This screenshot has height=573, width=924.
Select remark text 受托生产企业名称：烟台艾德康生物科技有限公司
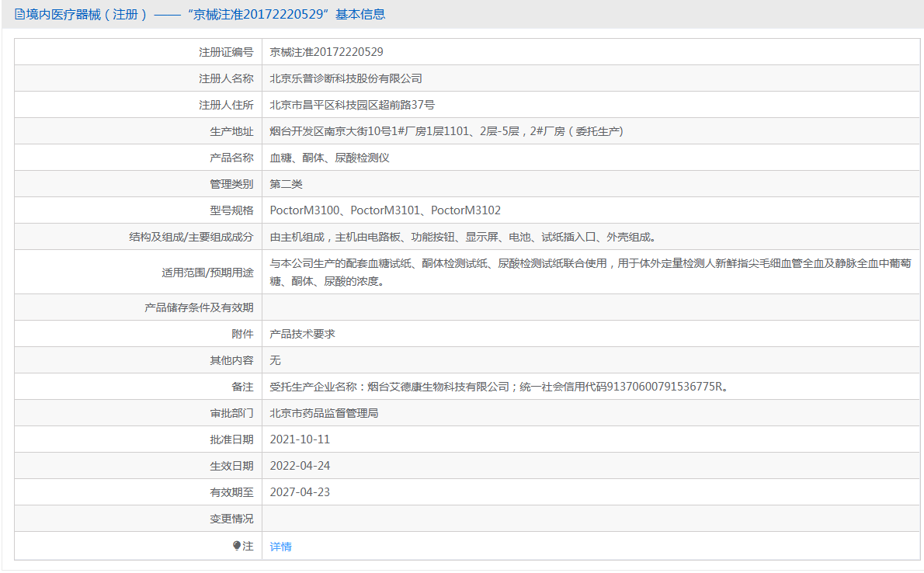click(390, 387)
